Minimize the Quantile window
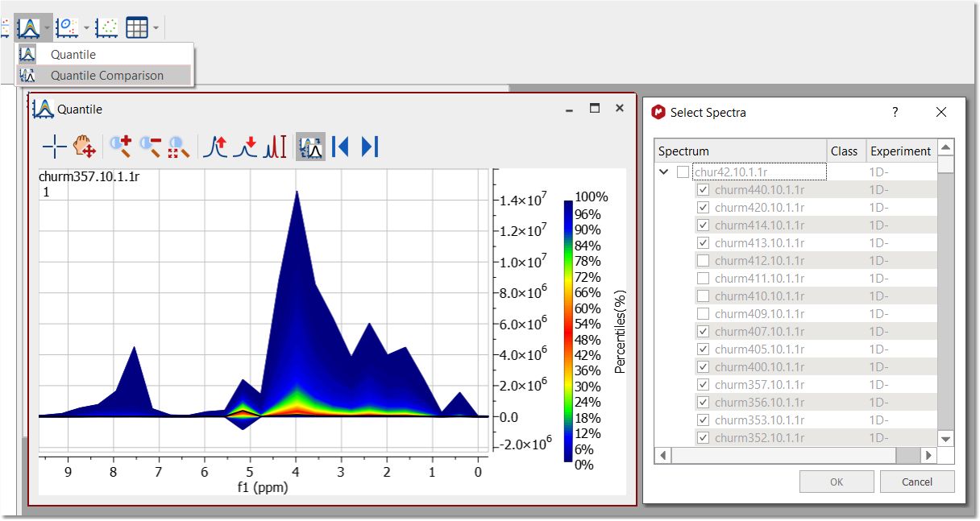Viewport: 980px width, 521px height. [x=570, y=109]
